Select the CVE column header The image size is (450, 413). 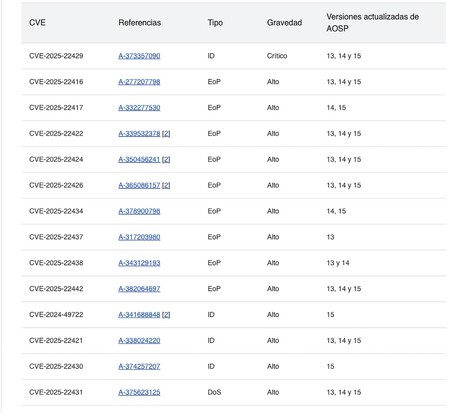pos(37,23)
